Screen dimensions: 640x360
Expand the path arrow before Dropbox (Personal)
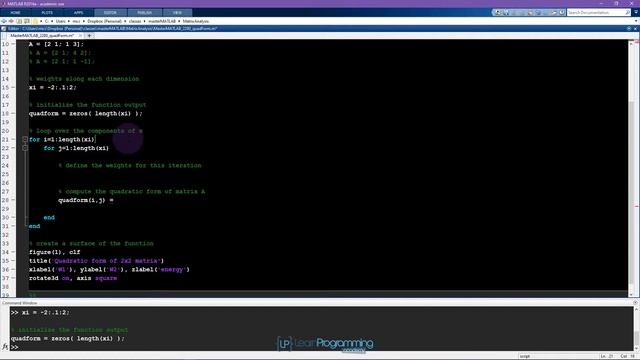pos(84,21)
